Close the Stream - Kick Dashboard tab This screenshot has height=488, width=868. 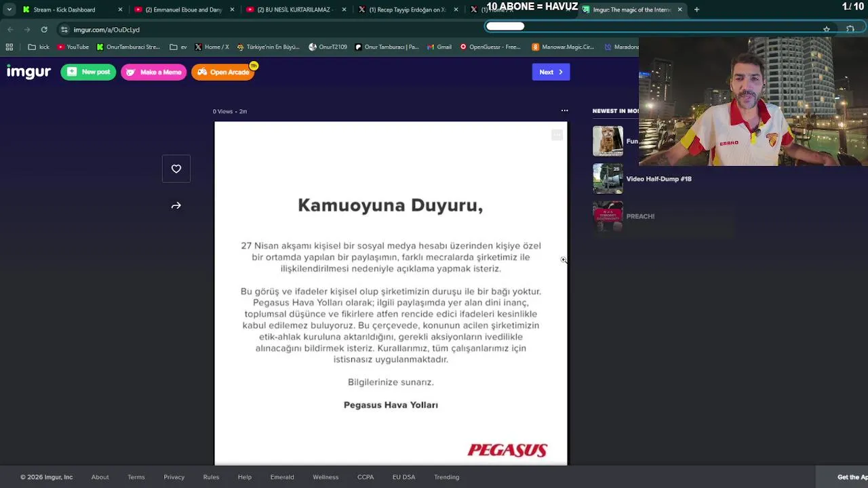(x=120, y=9)
